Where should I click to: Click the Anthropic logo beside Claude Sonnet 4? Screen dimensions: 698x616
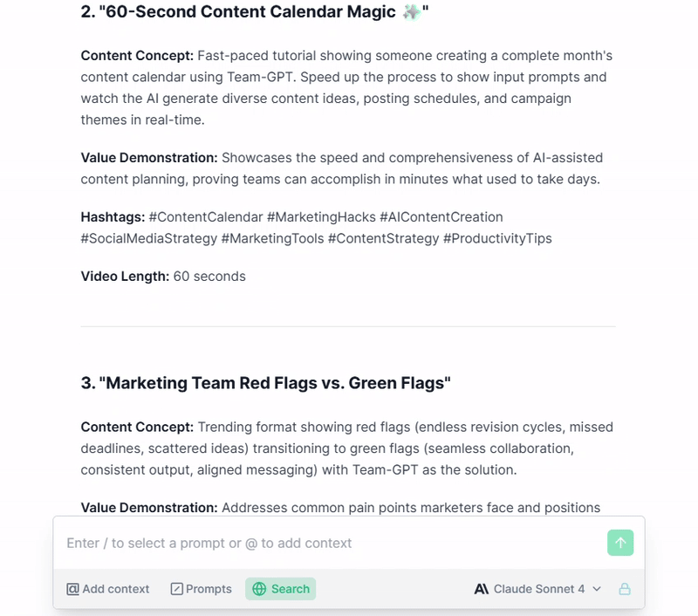tap(482, 589)
